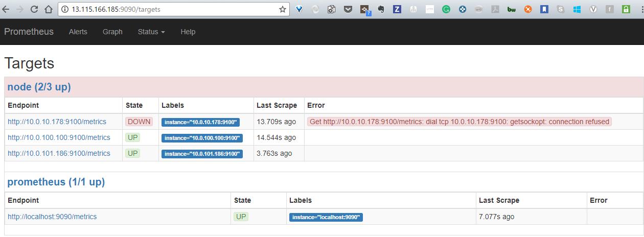644x237 pixels.
Task: Click the Error header in node table
Action: pos(316,105)
